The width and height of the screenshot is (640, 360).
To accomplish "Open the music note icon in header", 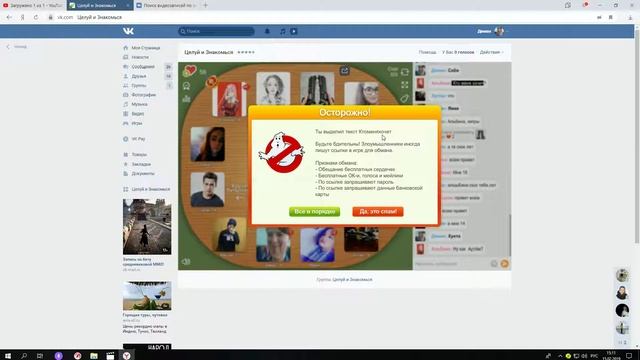I will (282, 31).
